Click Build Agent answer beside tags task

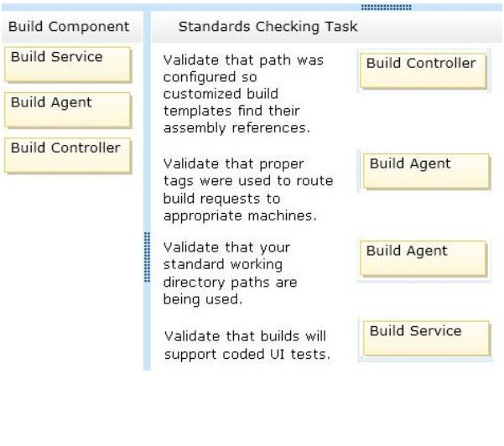(x=426, y=171)
